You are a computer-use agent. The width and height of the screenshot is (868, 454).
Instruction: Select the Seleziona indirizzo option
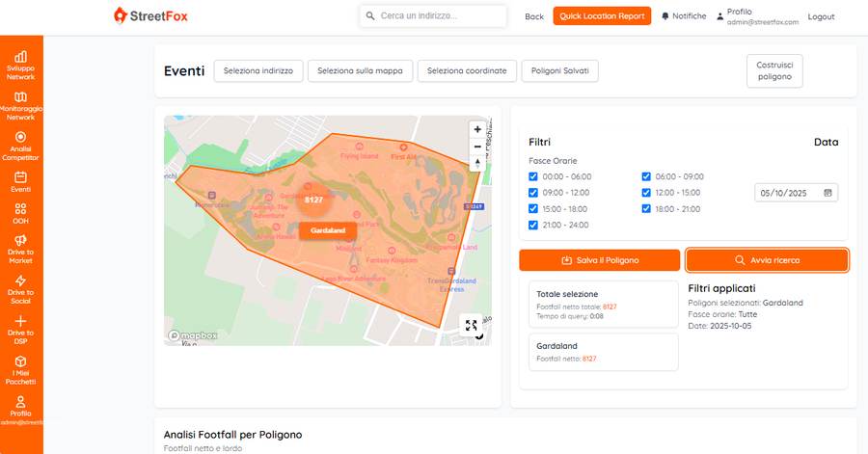pos(258,70)
